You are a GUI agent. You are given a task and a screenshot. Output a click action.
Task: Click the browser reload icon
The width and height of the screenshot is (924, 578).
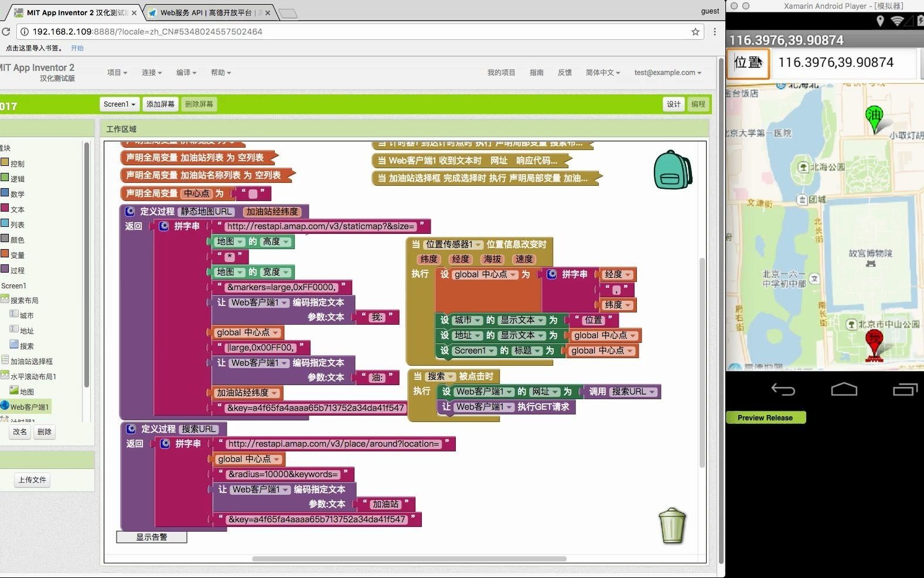(x=6, y=32)
